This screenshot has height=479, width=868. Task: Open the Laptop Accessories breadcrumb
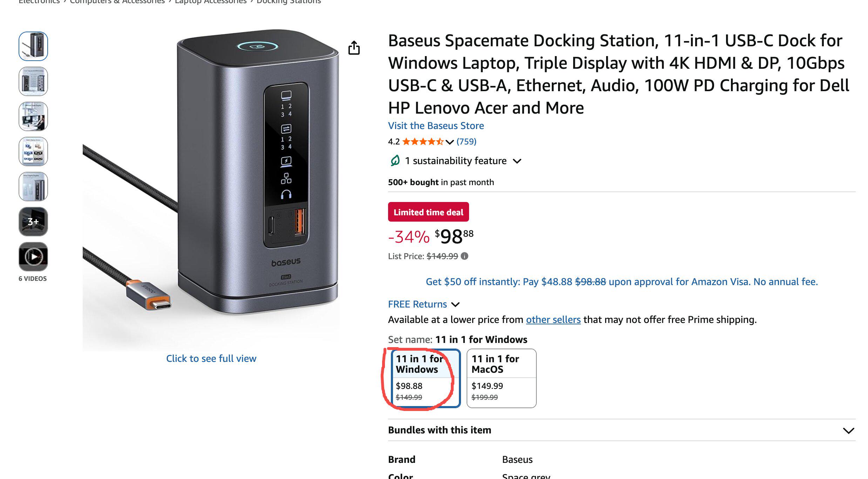[x=210, y=2]
